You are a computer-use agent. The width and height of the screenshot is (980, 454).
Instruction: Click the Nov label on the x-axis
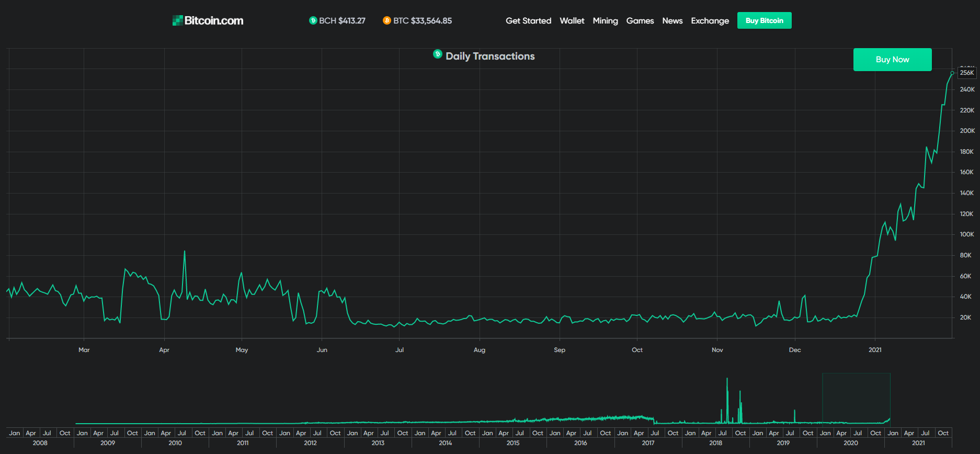[717, 350]
